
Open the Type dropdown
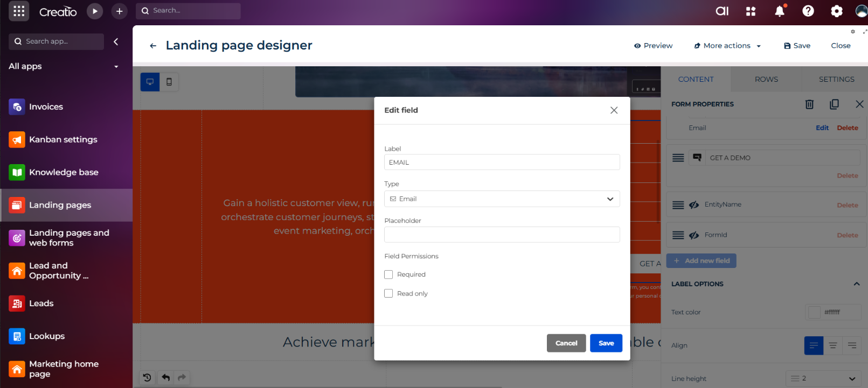(502, 199)
